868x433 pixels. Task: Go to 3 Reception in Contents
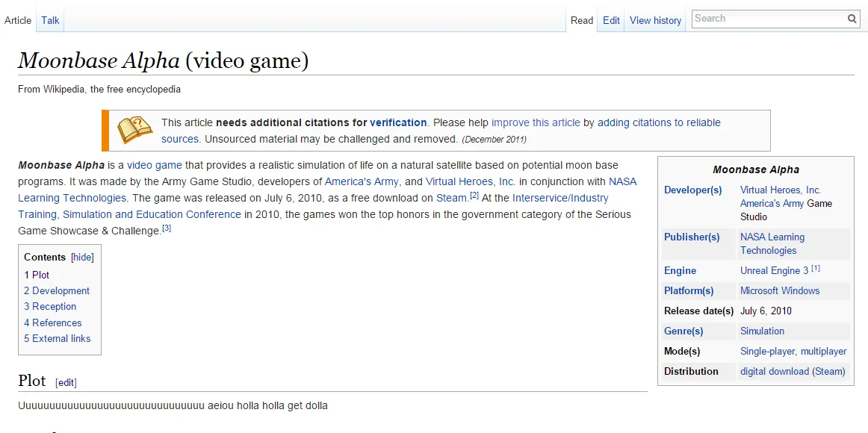[x=50, y=306]
